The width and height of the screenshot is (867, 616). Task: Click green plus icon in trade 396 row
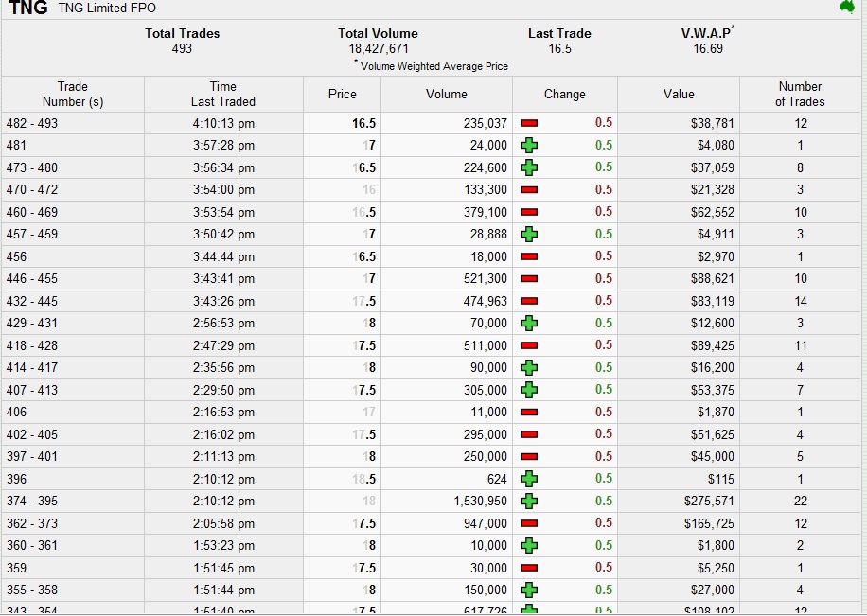529,479
